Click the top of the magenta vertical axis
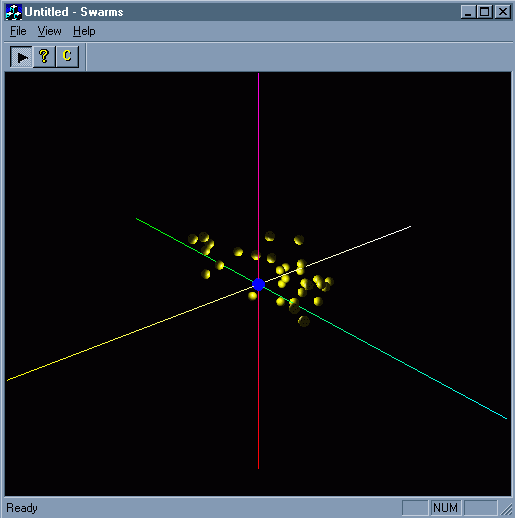The height and width of the screenshot is (518, 515). tap(258, 75)
